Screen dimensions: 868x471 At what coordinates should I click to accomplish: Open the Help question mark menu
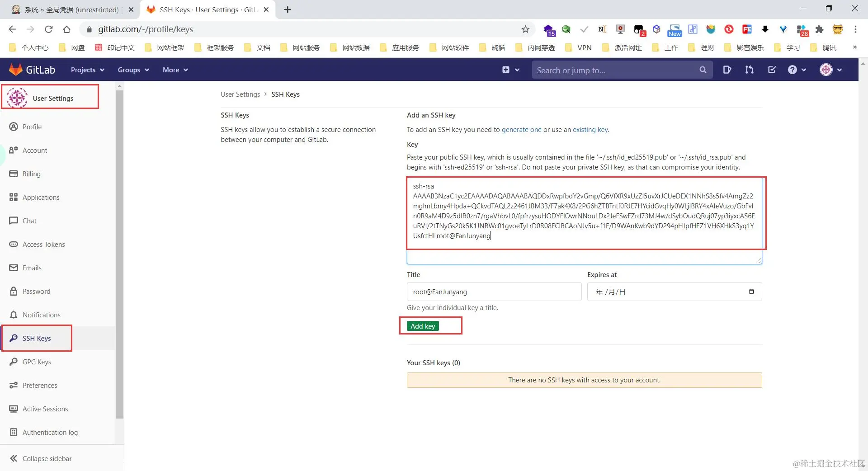tap(797, 70)
